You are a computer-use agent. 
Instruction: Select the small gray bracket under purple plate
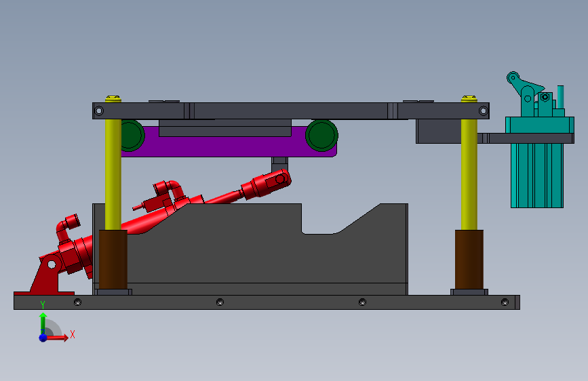coord(279,163)
